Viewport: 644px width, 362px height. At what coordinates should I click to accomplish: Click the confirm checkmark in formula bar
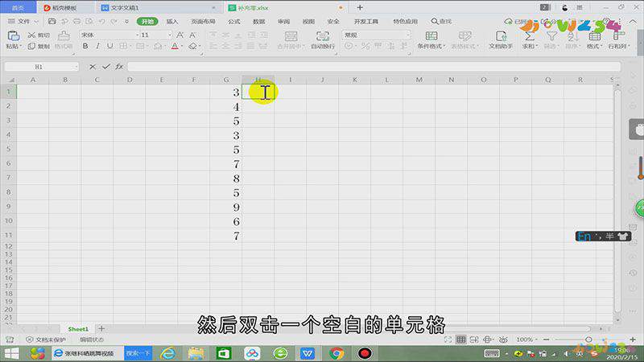106,67
